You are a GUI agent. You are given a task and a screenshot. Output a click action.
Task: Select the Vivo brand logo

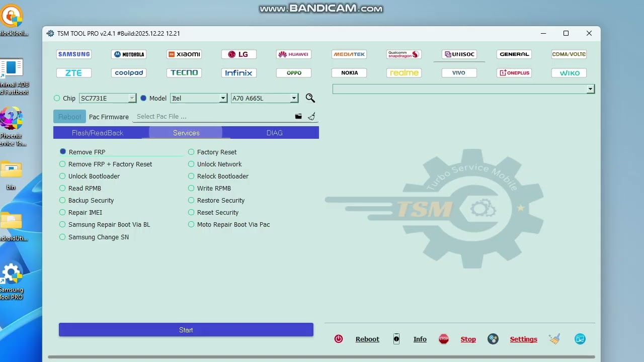tap(459, 73)
